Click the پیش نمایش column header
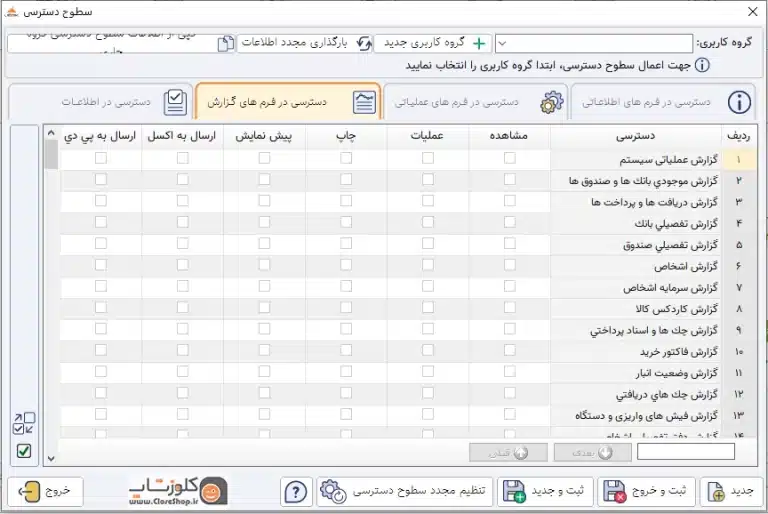This screenshot has width=768, height=514. tap(264, 136)
